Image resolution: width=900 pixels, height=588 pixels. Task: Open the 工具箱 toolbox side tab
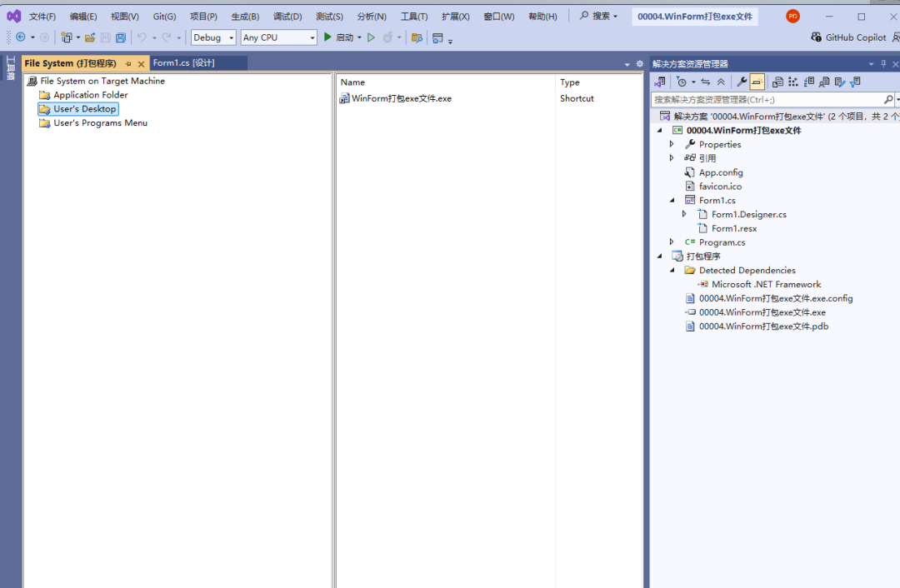click(10, 67)
